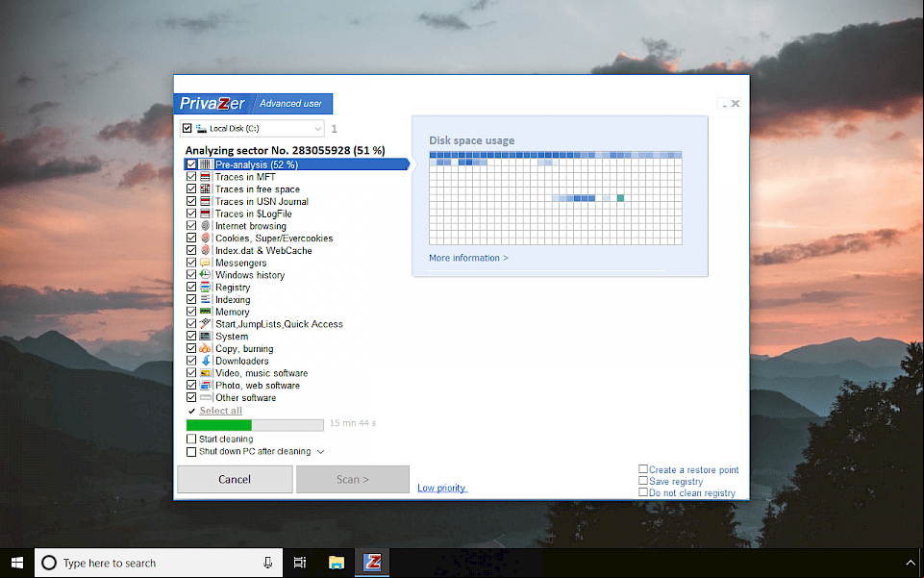The image size is (924, 578).
Task: Click the Windows history clock icon
Action: coord(205,274)
